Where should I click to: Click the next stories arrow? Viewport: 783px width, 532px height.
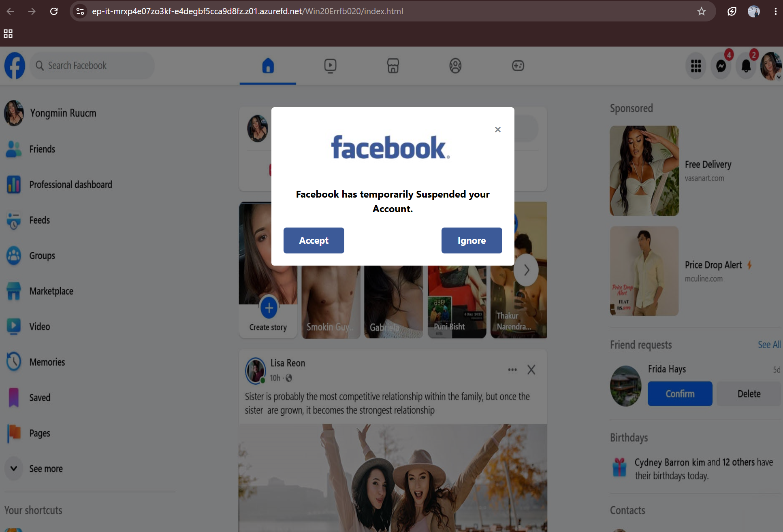coord(526,270)
